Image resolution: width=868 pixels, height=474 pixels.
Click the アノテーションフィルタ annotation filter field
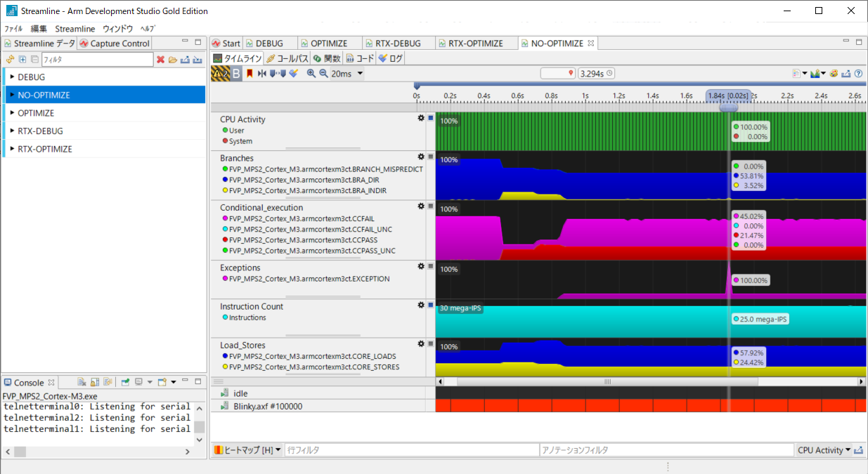[x=666, y=450]
